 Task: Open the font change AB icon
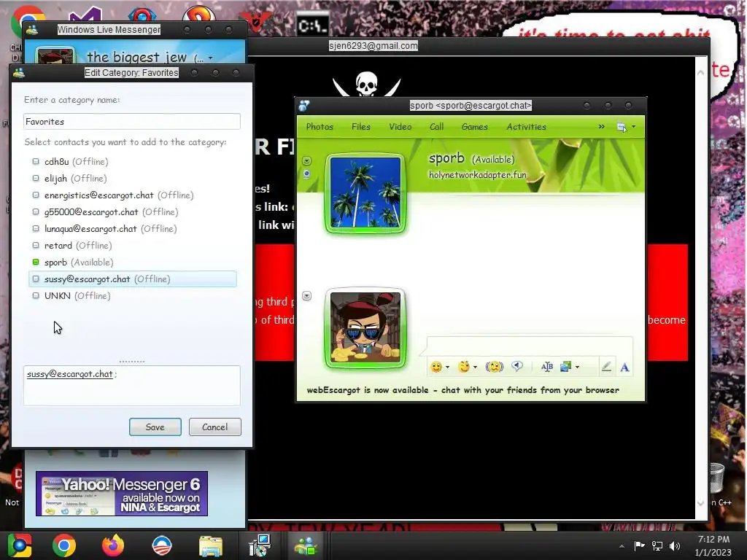547,367
